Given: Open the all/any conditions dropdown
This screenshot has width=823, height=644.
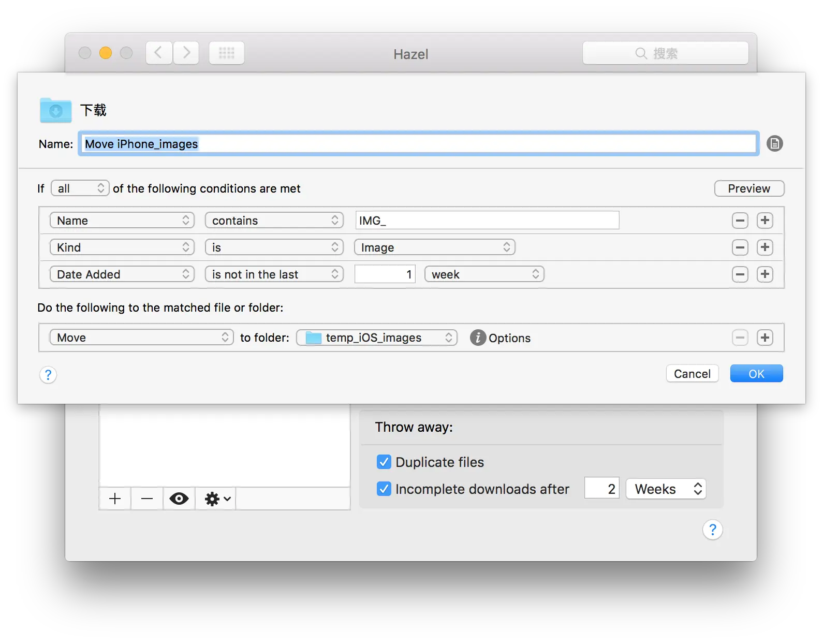Looking at the screenshot, I should click(80, 188).
